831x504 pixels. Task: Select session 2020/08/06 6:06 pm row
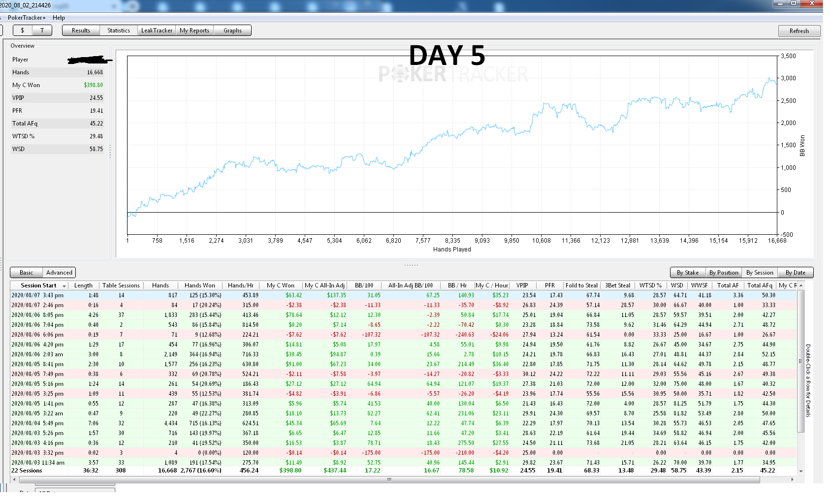coord(403,335)
